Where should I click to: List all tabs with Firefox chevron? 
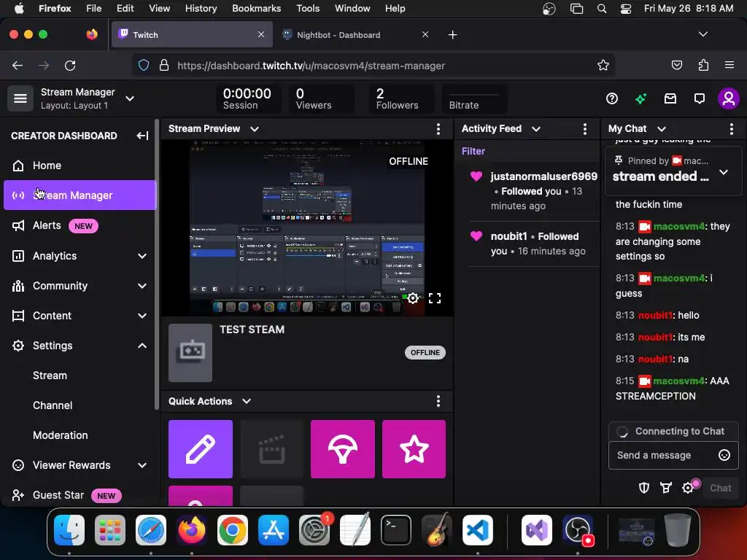pos(703,34)
